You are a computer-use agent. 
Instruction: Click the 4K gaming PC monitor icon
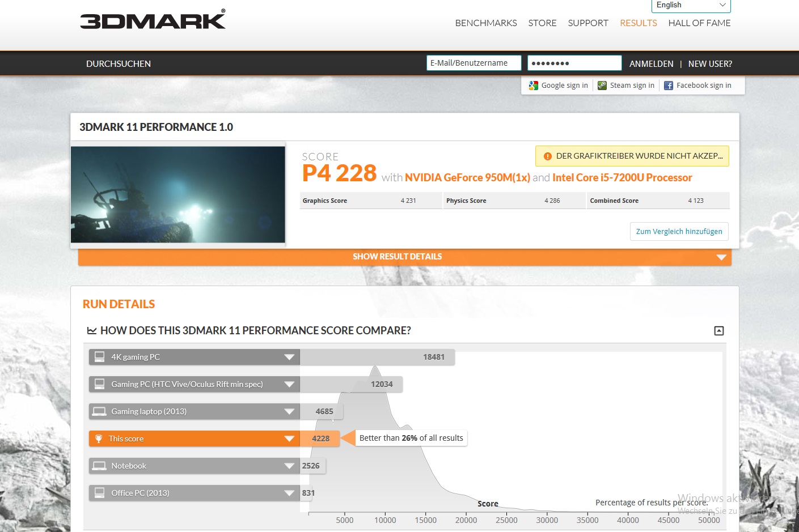click(x=100, y=357)
